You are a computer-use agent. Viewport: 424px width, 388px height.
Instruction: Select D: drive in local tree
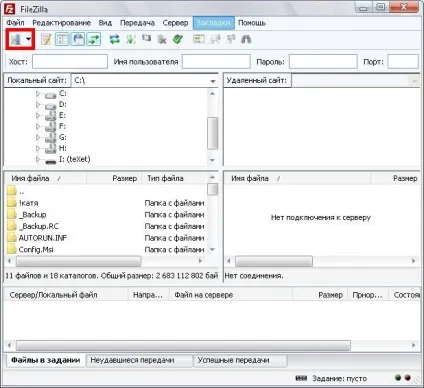pos(63,104)
